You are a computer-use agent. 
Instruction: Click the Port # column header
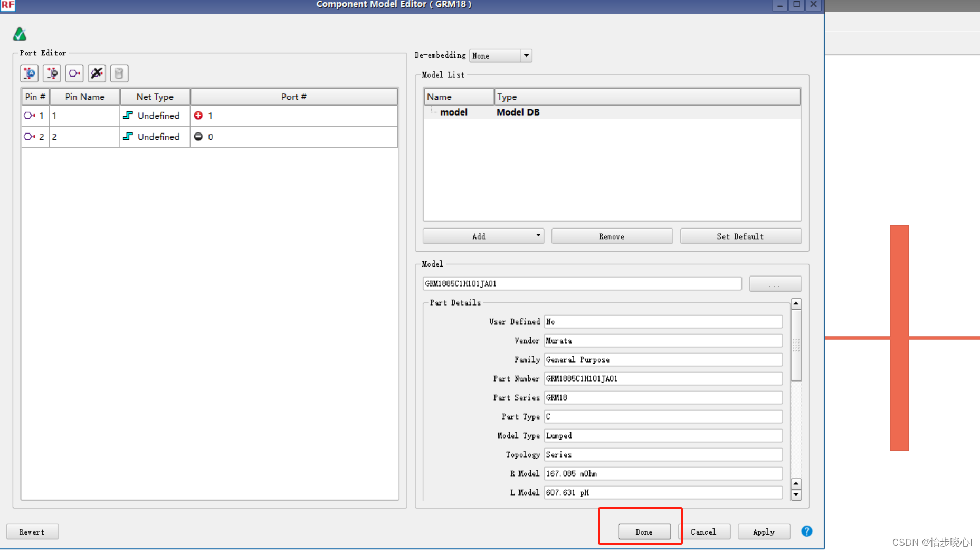pyautogui.click(x=293, y=97)
